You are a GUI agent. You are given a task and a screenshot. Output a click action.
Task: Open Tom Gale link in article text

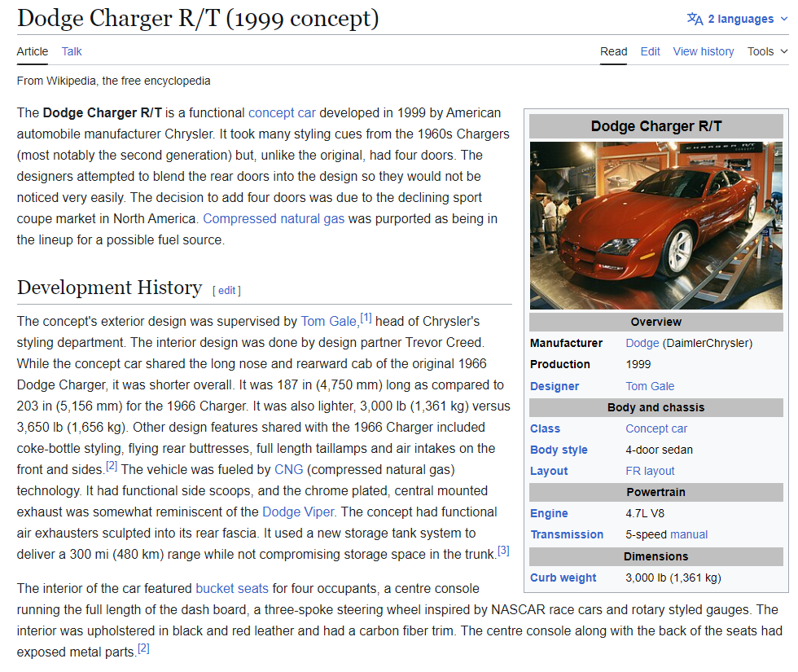click(x=328, y=321)
